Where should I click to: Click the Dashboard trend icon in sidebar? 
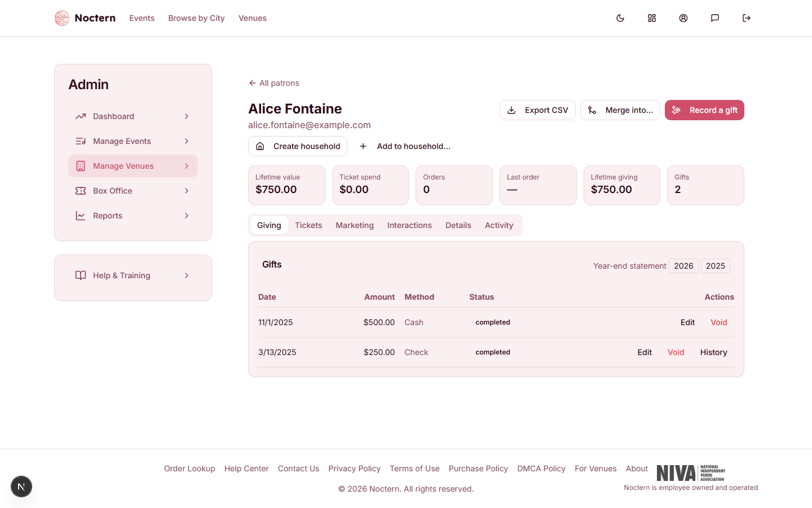[x=81, y=116]
